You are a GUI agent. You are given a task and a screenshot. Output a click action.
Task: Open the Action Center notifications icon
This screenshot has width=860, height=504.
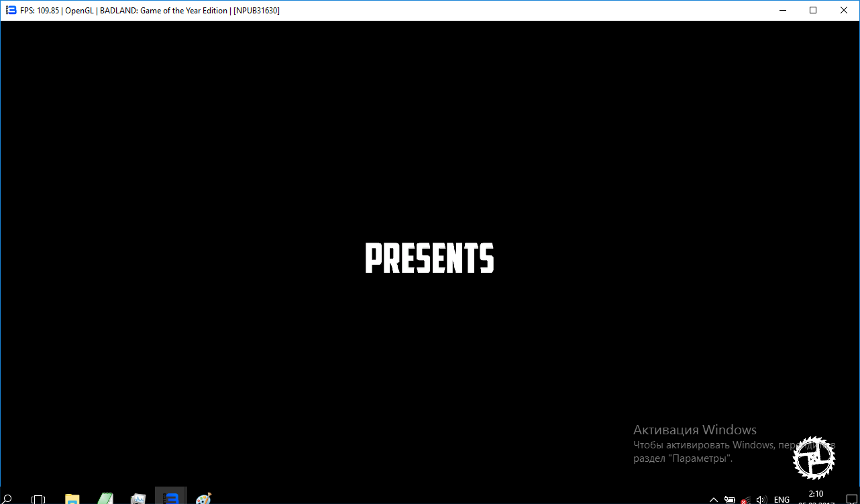pos(852,499)
